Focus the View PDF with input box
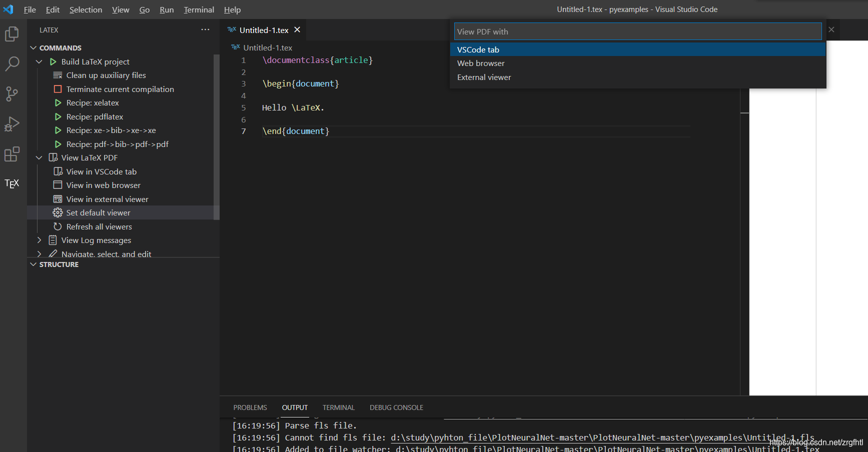The width and height of the screenshot is (868, 452). coord(638,31)
